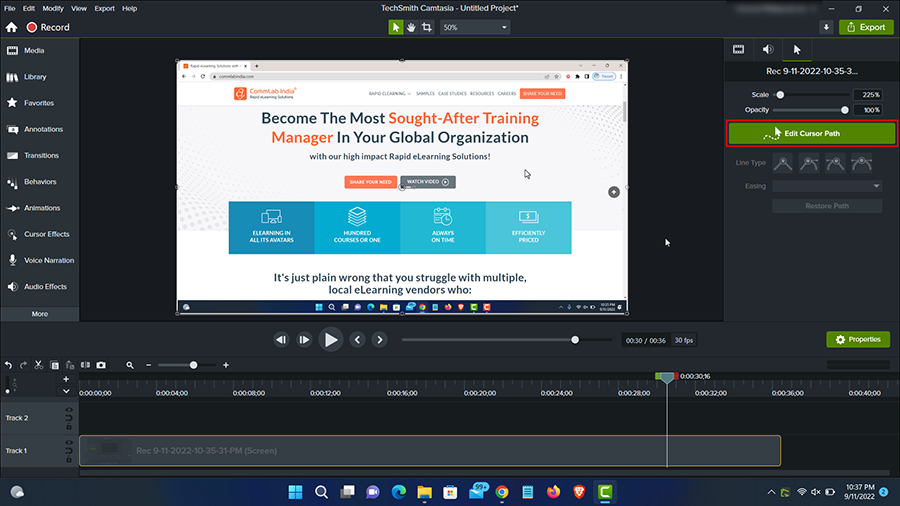Switch to cursor properties tab
Image resolution: width=900 pixels, height=506 pixels.
(x=797, y=50)
